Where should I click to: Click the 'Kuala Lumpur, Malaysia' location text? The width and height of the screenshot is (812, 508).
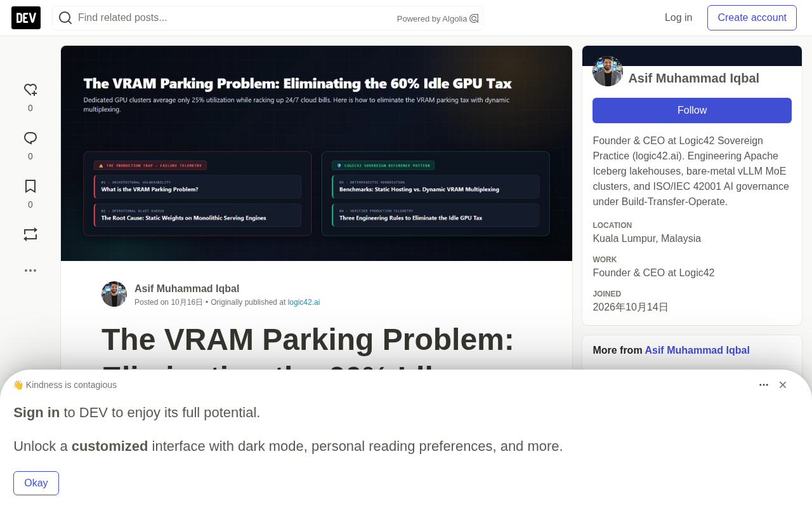tap(646, 239)
